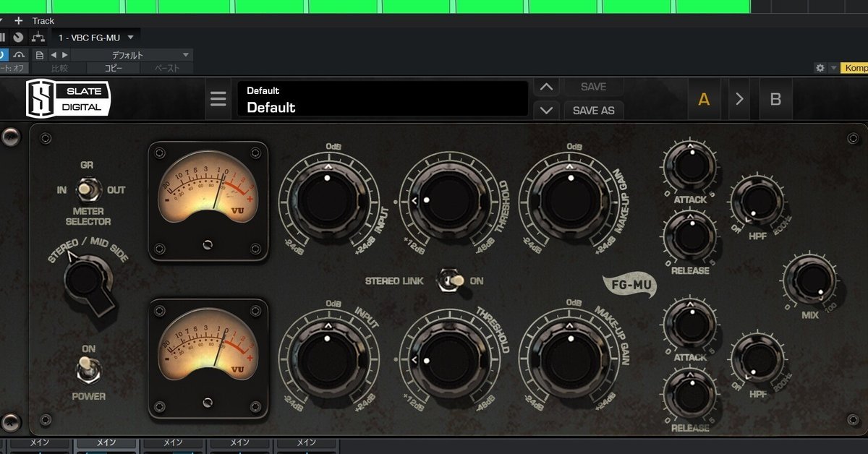The image size is (868, 454).
Task: Click the lower VU meter adjustment screw
Action: pos(208,403)
